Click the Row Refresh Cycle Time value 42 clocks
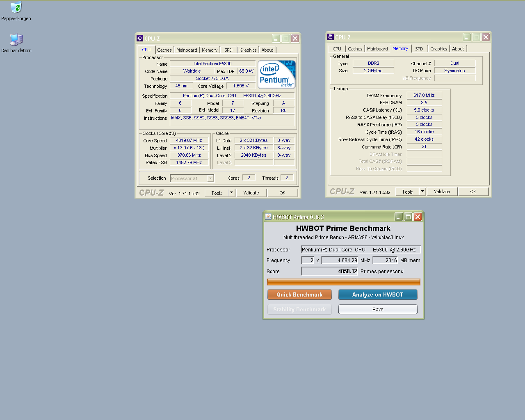 point(424,139)
